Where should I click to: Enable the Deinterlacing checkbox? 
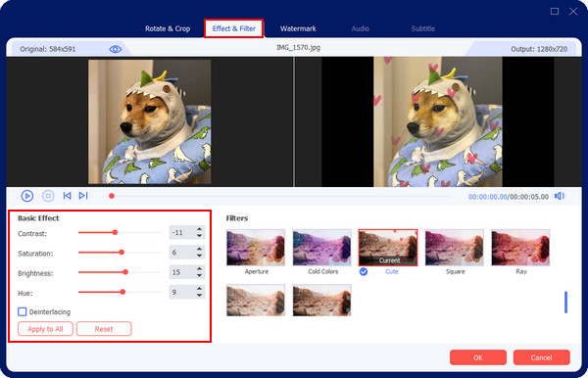coord(23,311)
